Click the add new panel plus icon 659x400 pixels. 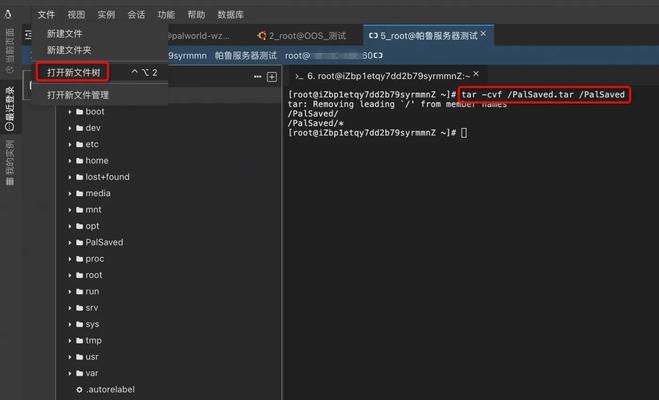[272, 77]
